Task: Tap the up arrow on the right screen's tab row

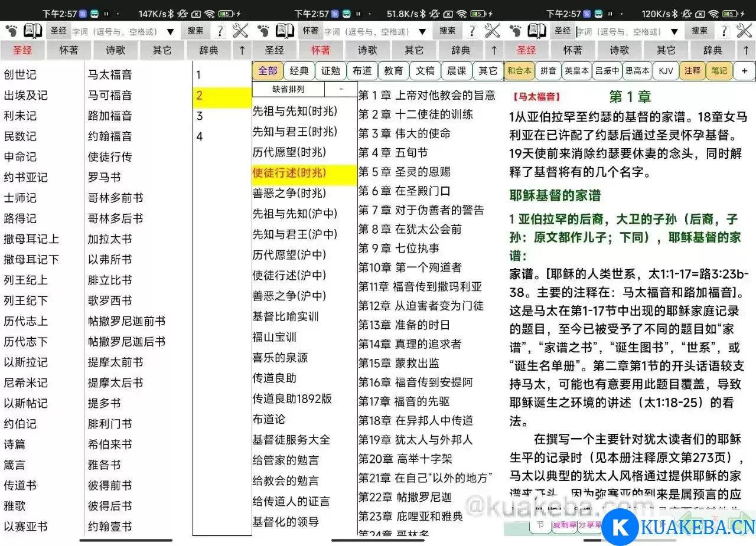Action: (x=746, y=51)
